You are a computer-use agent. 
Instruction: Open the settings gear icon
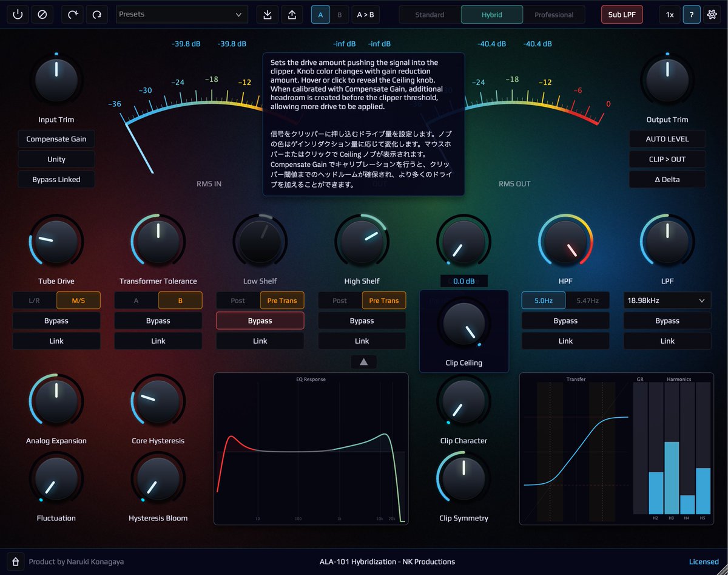pos(712,15)
